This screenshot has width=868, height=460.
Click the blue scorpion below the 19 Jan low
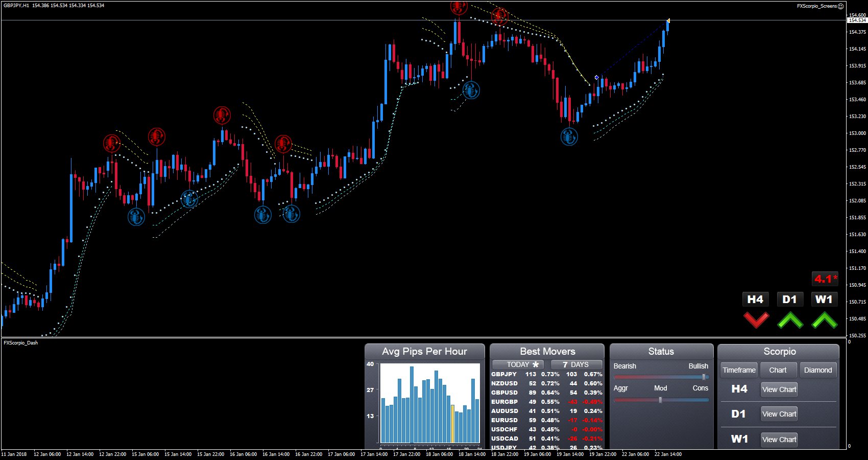[x=569, y=136]
